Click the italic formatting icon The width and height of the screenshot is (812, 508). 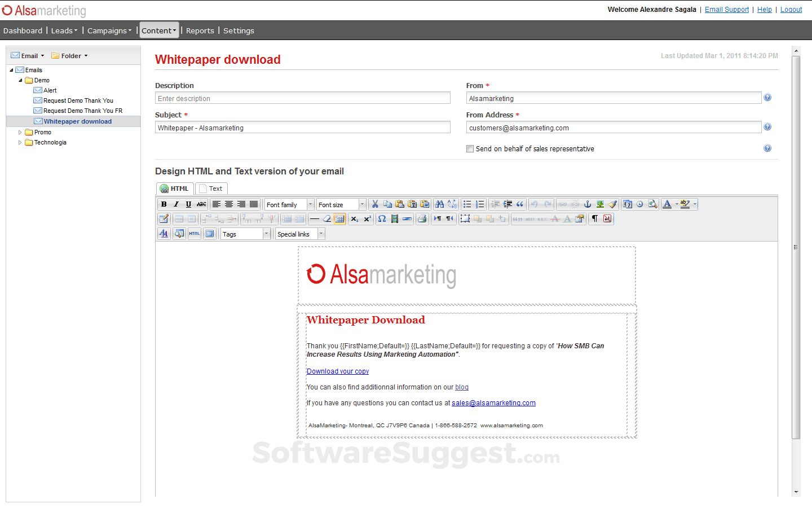coord(176,204)
